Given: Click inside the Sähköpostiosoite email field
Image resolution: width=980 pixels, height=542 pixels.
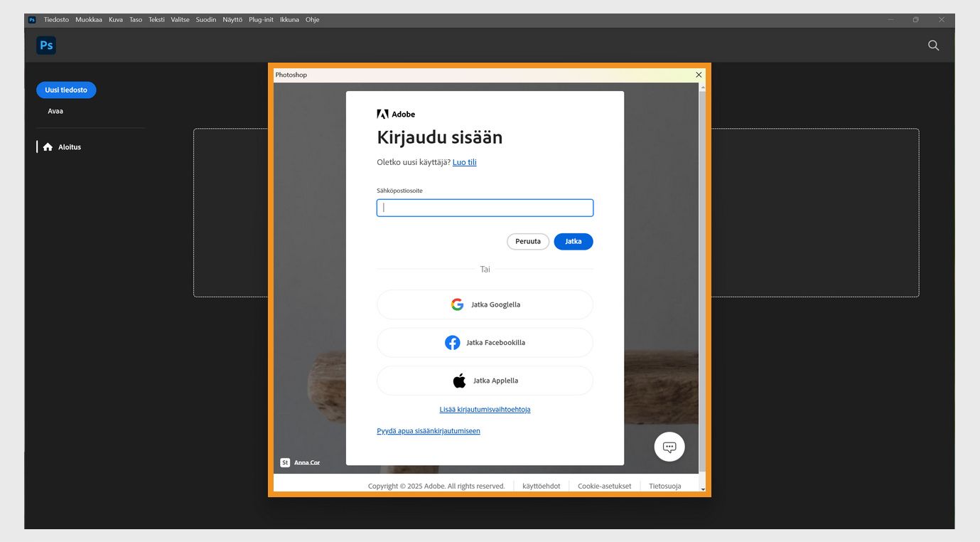Looking at the screenshot, I should coord(485,208).
